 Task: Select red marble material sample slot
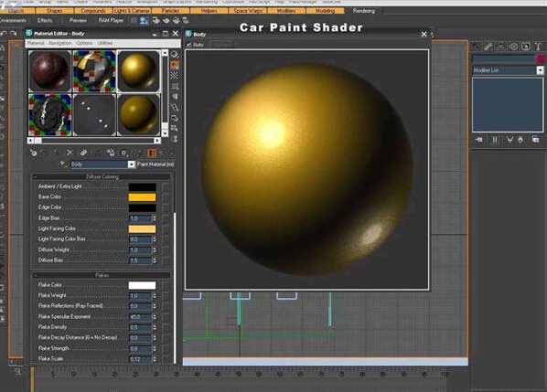point(50,70)
